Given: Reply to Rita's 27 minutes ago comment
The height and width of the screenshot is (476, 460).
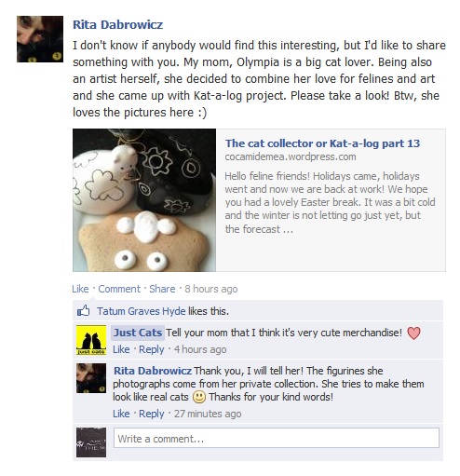Looking at the screenshot, I should tap(151, 414).
